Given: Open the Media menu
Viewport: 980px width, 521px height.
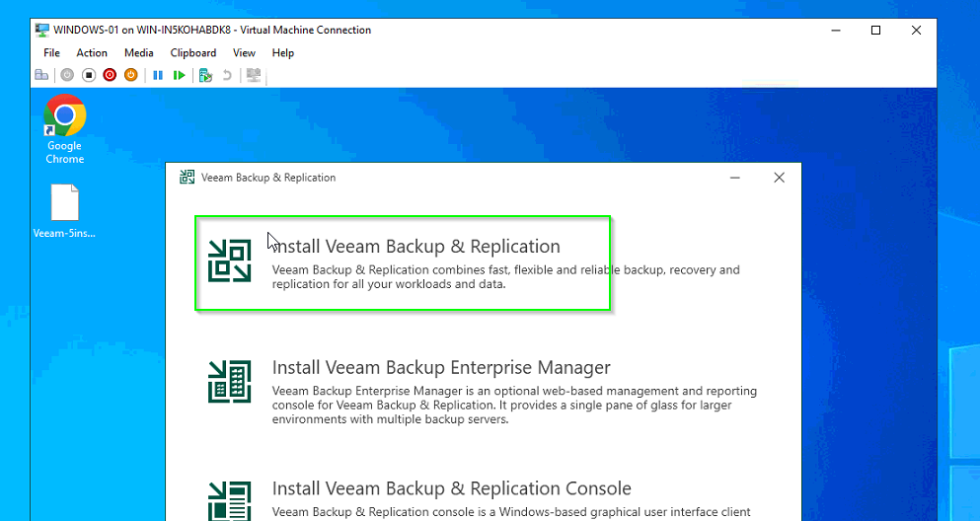Looking at the screenshot, I should pyautogui.click(x=139, y=53).
